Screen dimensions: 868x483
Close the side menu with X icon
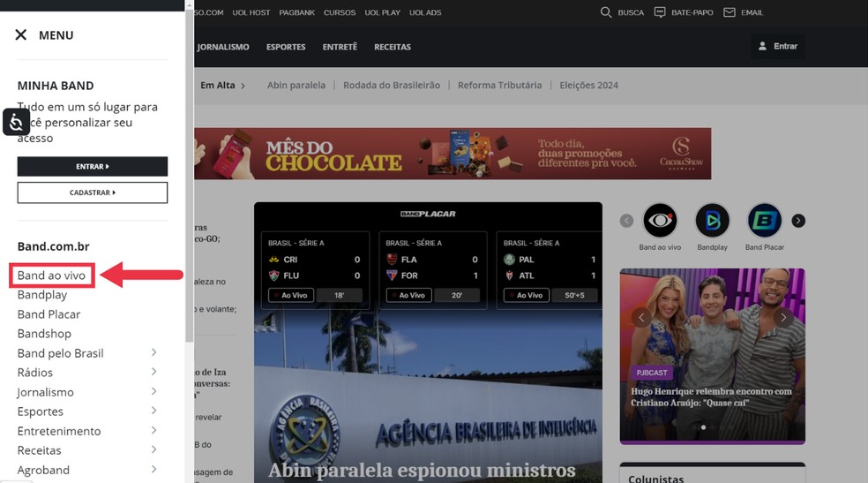[x=21, y=35]
